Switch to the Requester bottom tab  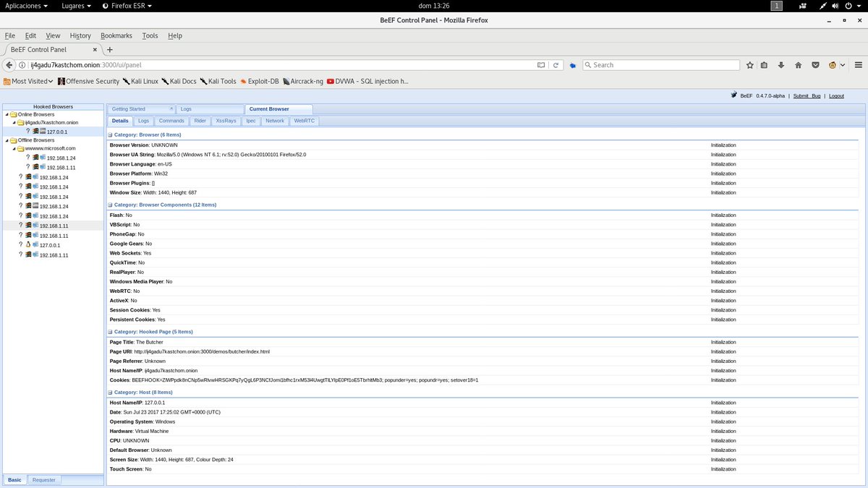pos(44,479)
